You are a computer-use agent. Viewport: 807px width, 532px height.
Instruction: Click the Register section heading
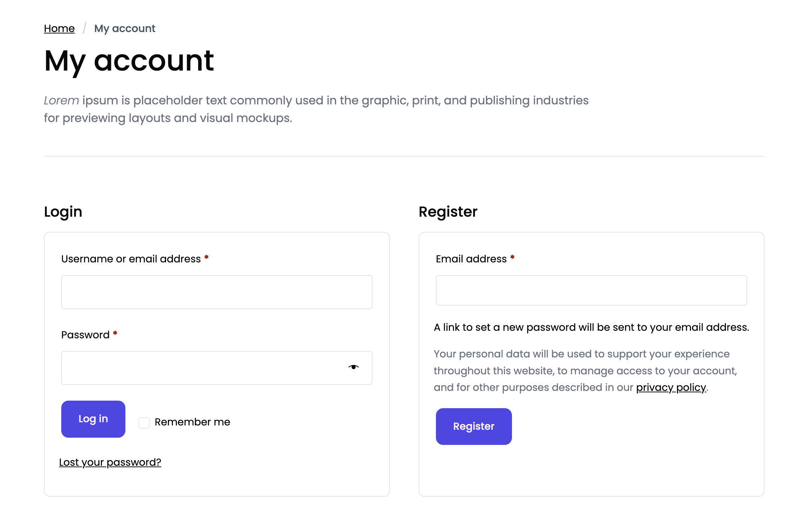pyautogui.click(x=448, y=212)
